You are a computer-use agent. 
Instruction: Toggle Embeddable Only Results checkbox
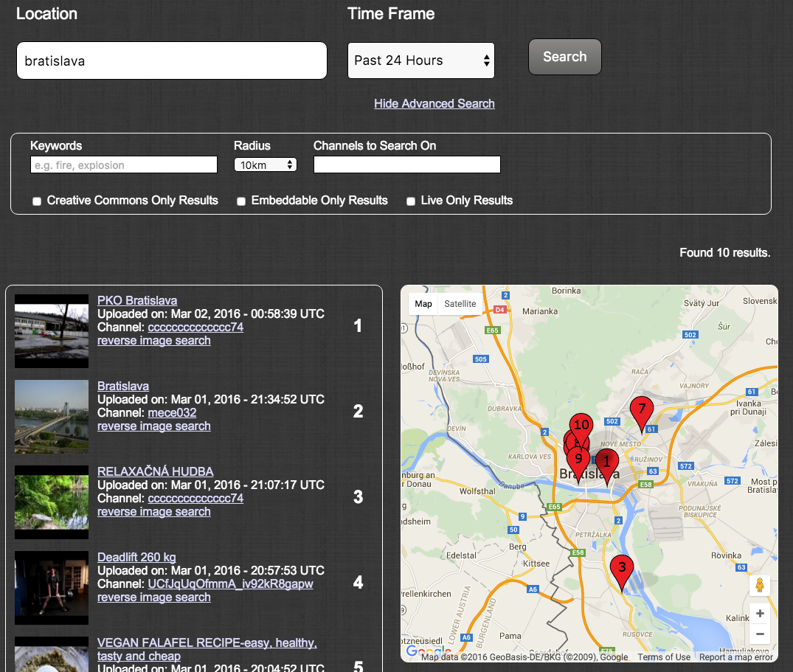pyautogui.click(x=241, y=201)
